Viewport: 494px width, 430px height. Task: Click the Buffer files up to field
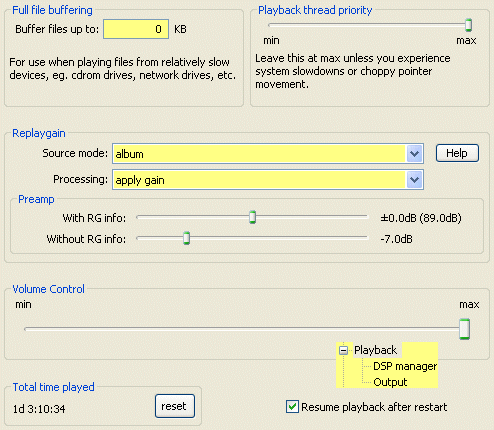click(x=136, y=29)
